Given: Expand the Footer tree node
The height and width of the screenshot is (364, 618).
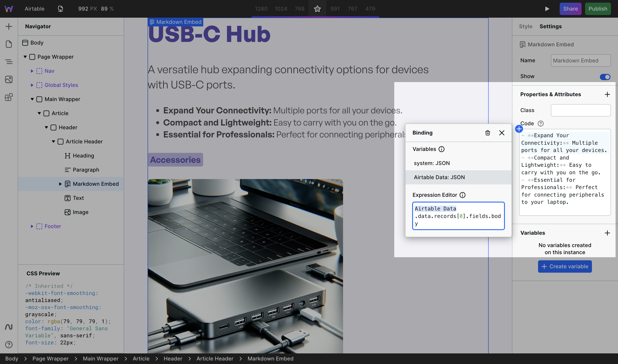Looking at the screenshot, I should (x=32, y=226).
